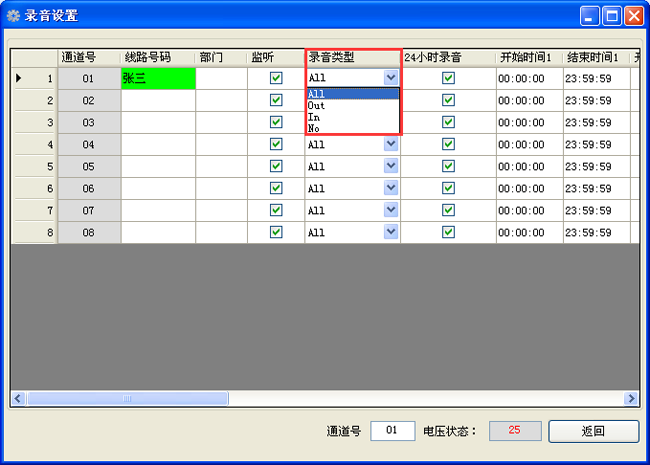This screenshot has height=465, width=650.
Task: Toggle 24-hour recording checkbox for channel 07
Action: [x=448, y=210]
